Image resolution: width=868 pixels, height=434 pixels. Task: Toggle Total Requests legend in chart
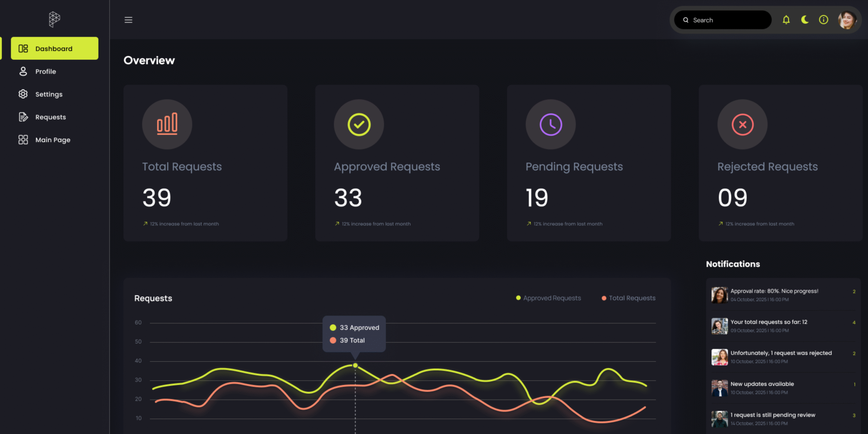628,298
